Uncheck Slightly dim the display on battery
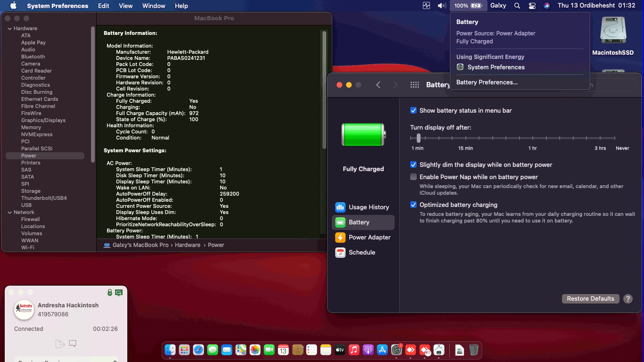This screenshot has height=362, width=644. point(413,165)
